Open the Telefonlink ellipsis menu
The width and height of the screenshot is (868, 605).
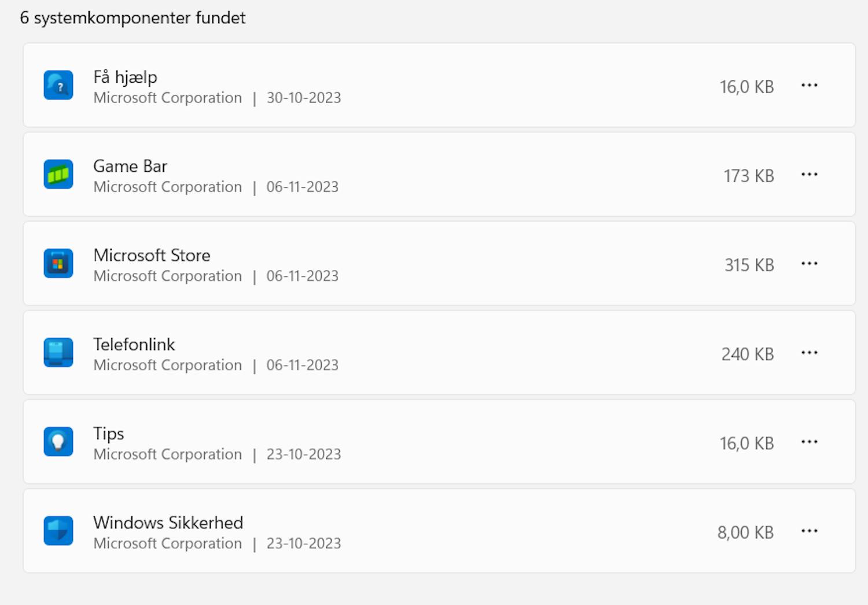coord(810,352)
